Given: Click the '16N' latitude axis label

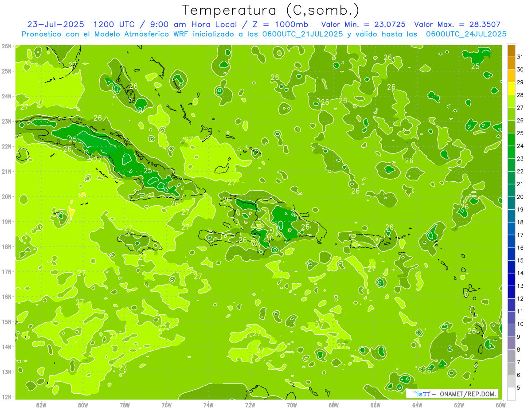Looking at the screenshot, I should click(7, 297).
